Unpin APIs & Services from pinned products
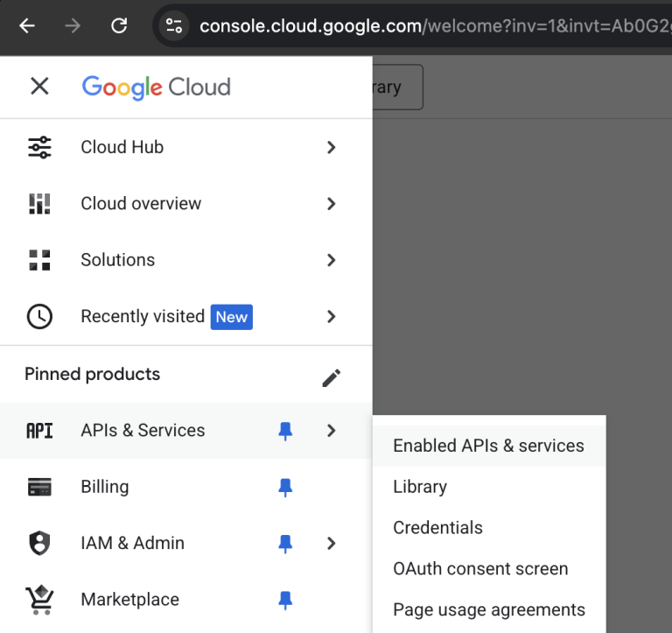Screen dimensions: 672x633 point(285,431)
